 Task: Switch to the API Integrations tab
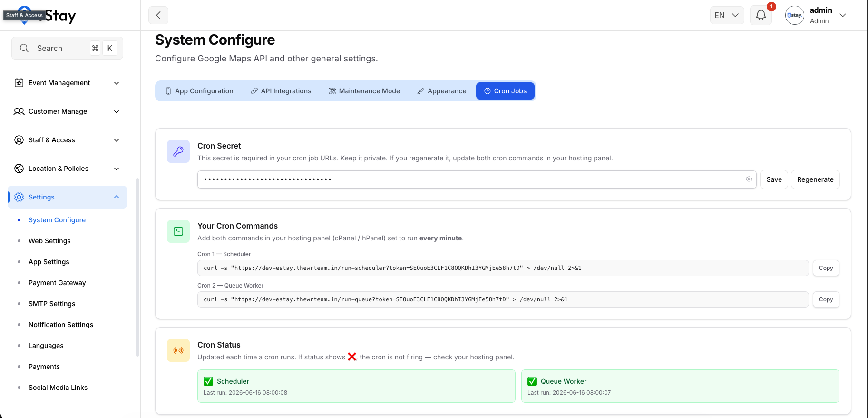tap(281, 91)
